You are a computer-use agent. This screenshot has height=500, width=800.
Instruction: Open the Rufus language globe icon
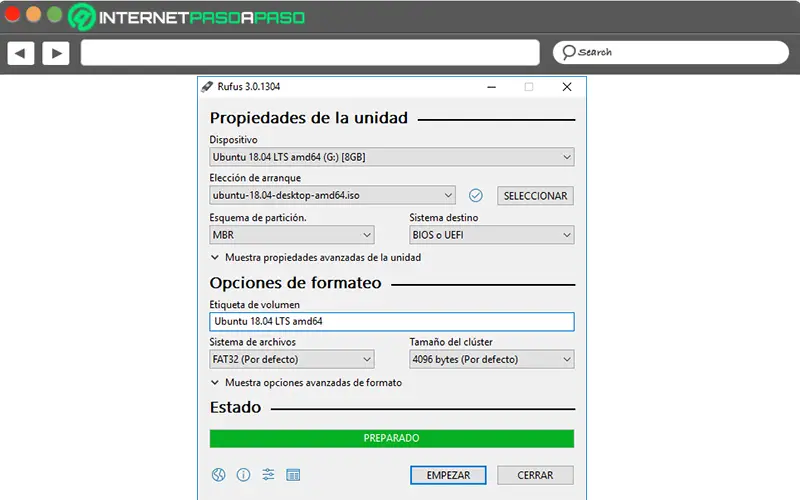218,475
